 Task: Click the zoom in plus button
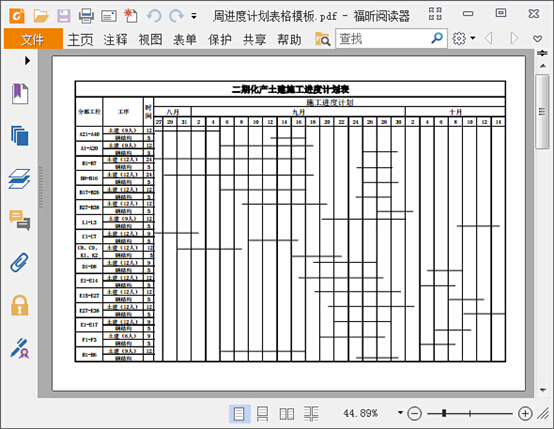point(525,413)
